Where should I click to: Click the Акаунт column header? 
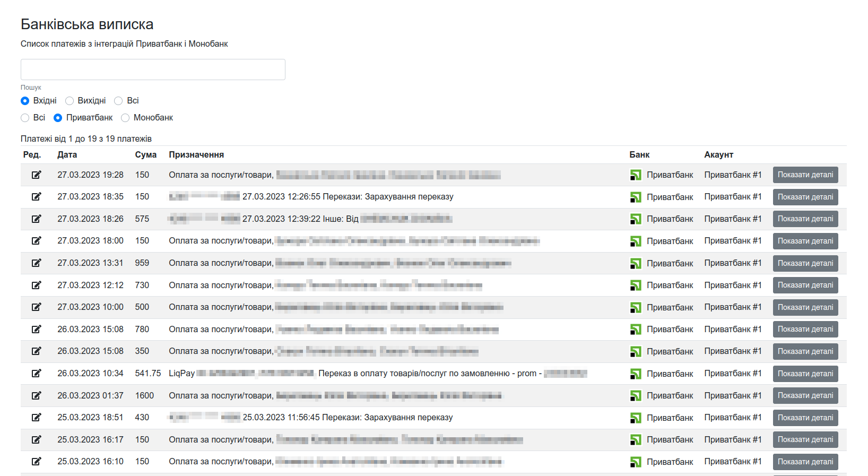tap(718, 155)
